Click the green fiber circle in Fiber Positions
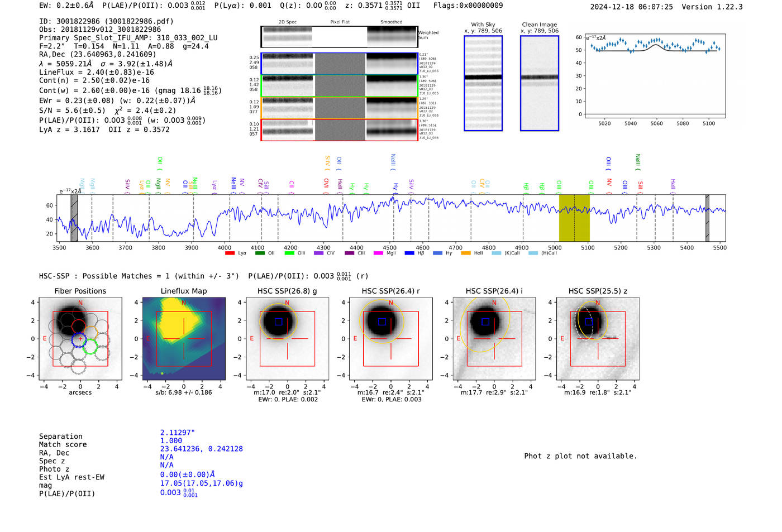 point(90,347)
